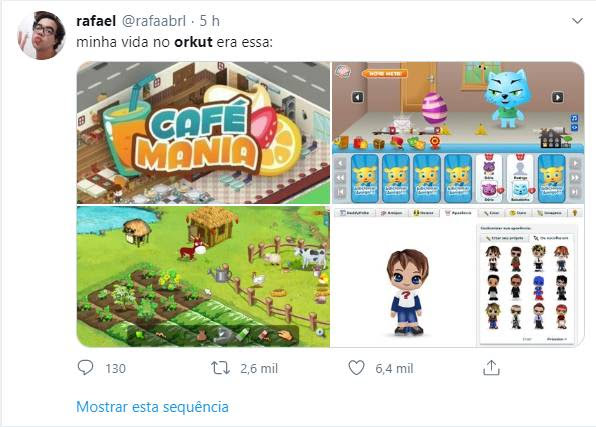Image resolution: width=596 pixels, height=427 pixels.
Task: Open the BuddyPoke avatar image
Action: click(x=458, y=276)
